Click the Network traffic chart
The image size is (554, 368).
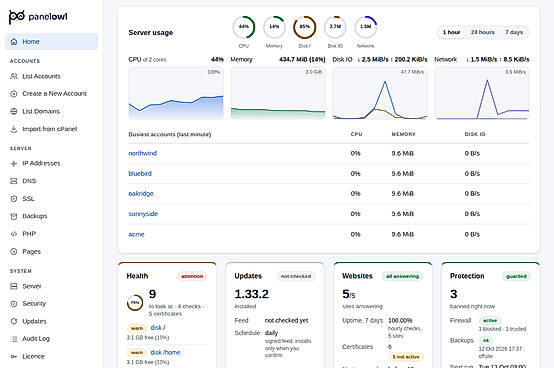click(482, 93)
